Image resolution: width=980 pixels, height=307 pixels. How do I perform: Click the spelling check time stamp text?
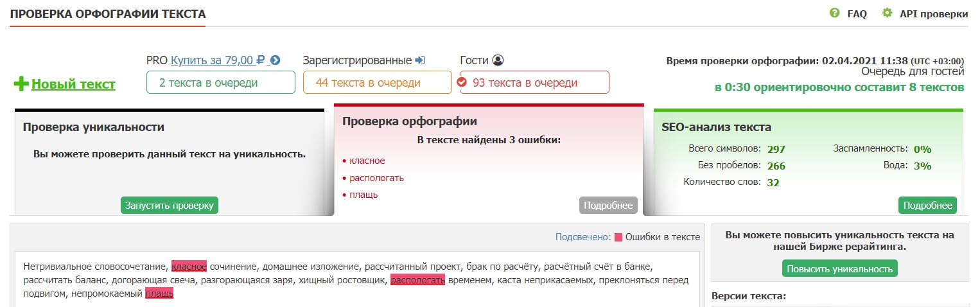point(815,60)
